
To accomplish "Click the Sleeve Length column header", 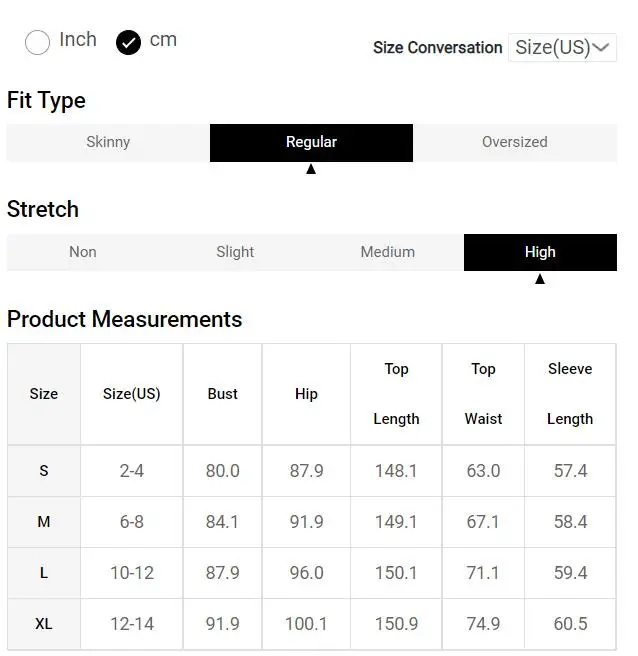I will [x=570, y=394].
